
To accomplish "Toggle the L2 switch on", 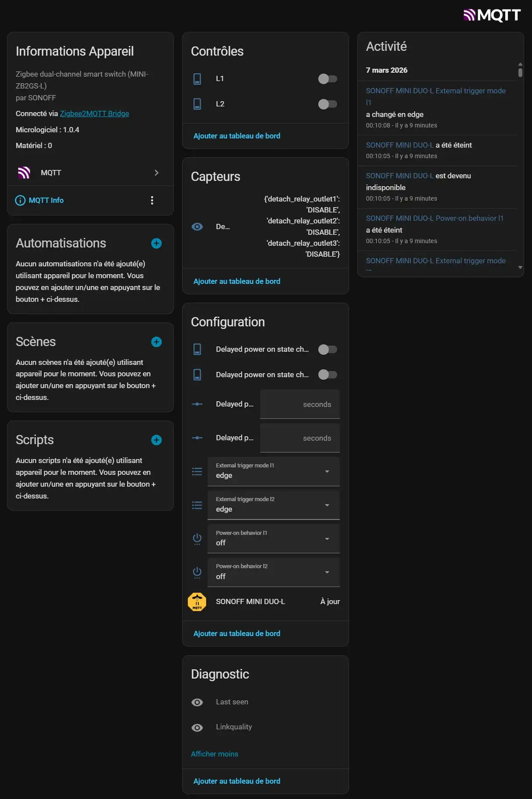I will click(328, 104).
